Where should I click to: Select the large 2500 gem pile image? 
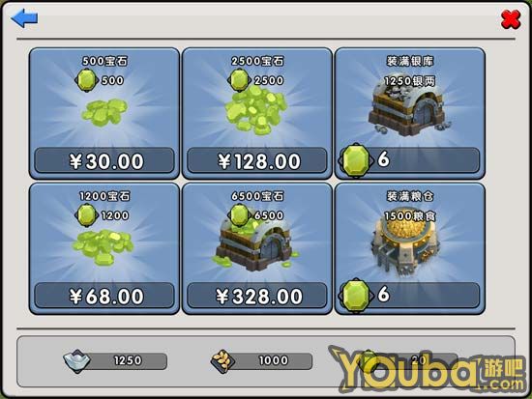pyautogui.click(x=257, y=111)
